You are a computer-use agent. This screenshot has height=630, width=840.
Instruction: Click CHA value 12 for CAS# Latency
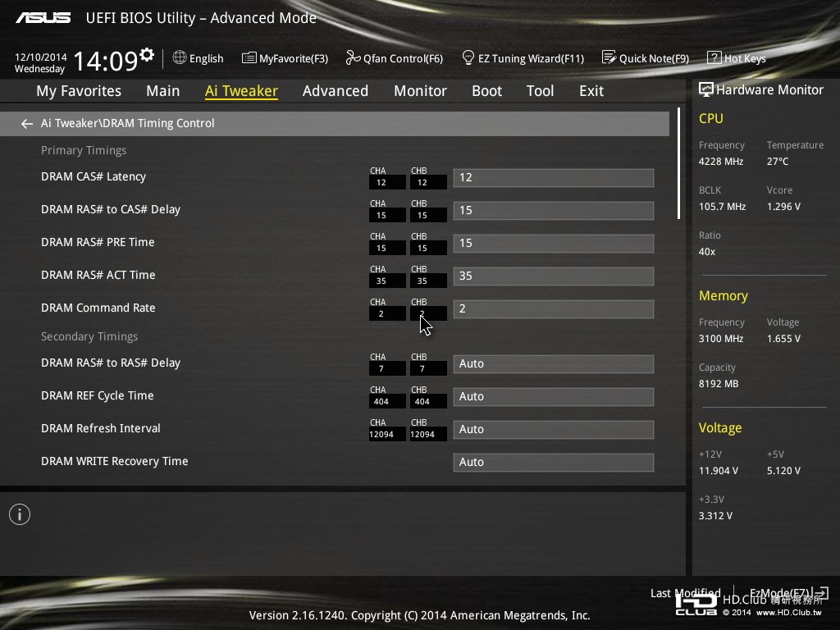(x=387, y=183)
